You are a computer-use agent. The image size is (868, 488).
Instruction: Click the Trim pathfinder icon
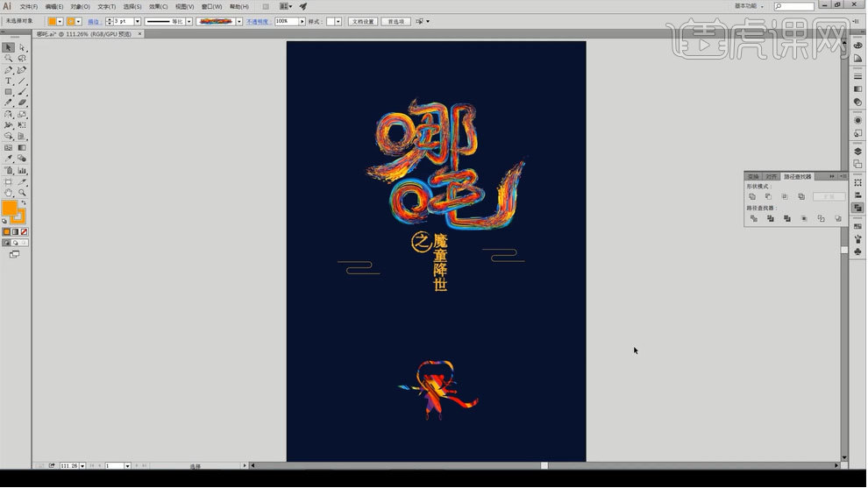click(770, 218)
